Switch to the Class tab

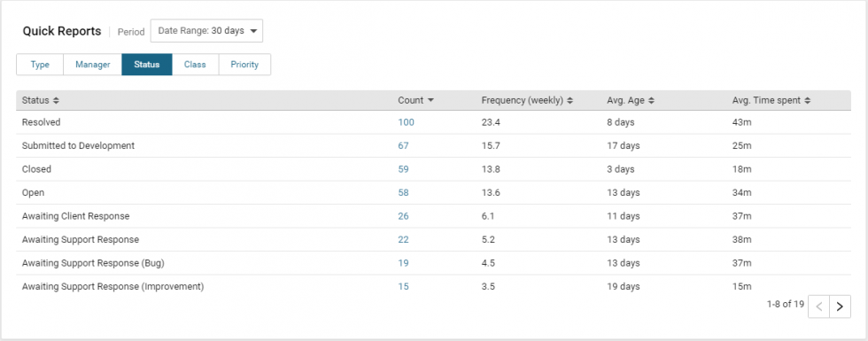pyautogui.click(x=195, y=64)
